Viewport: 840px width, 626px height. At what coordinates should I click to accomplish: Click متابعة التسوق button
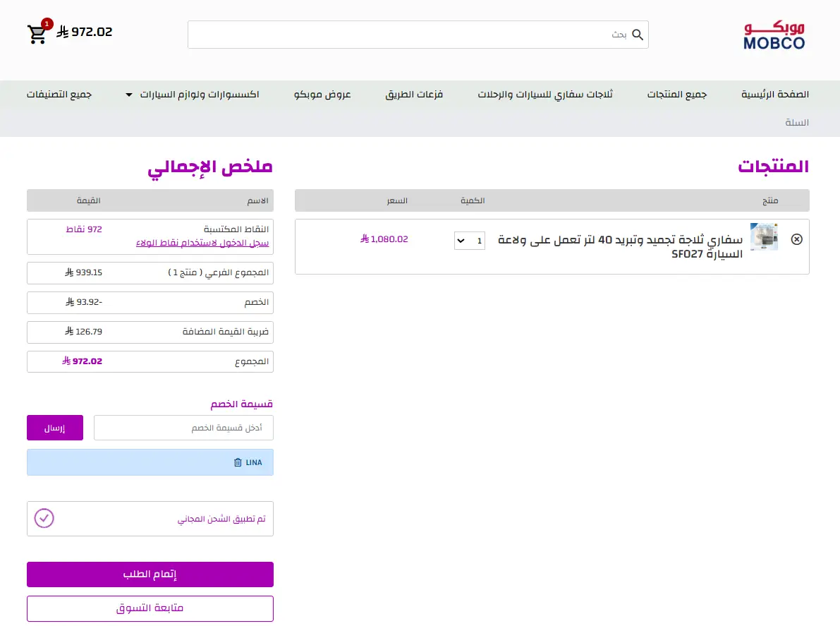[x=150, y=608]
